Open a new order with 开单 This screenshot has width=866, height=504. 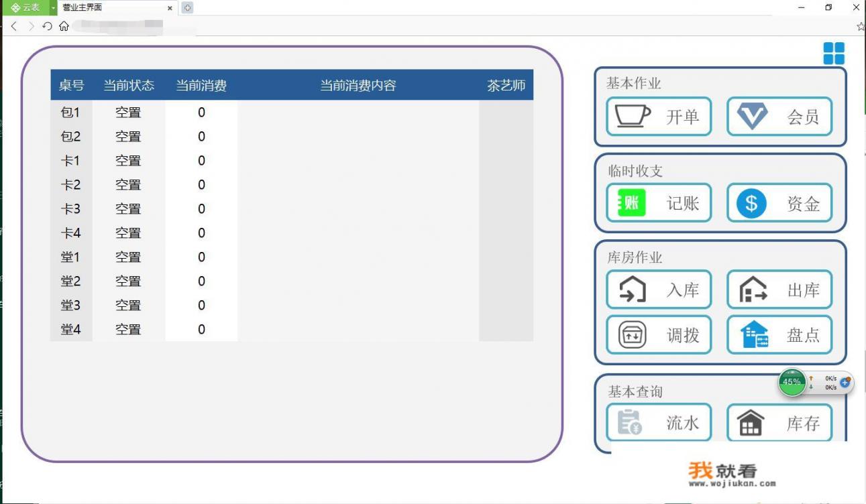659,117
